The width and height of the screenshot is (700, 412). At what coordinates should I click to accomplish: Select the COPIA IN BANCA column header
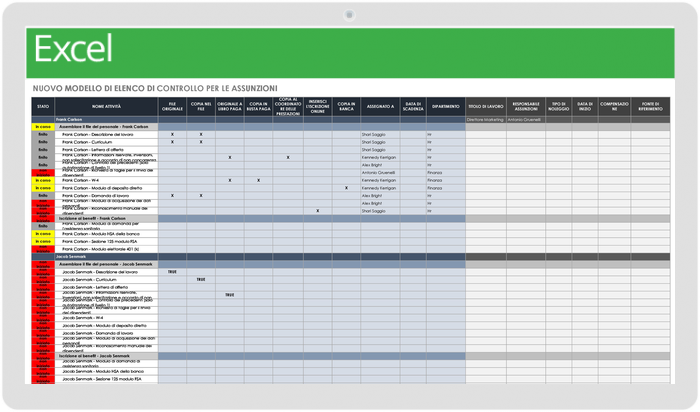coord(346,107)
